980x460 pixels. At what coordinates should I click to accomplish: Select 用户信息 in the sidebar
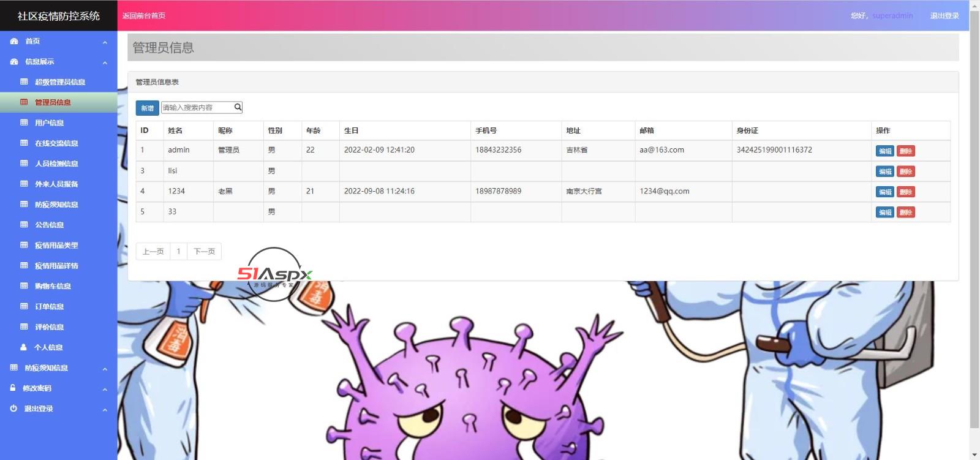[50, 123]
